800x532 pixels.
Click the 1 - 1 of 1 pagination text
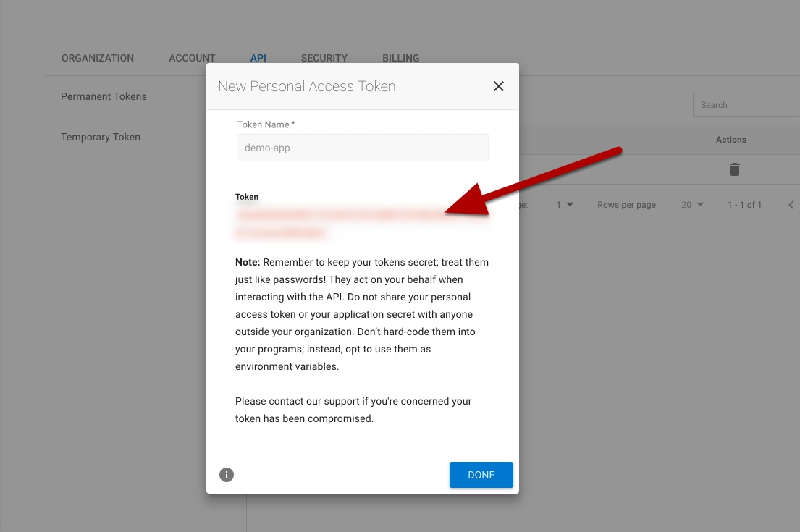click(x=744, y=205)
